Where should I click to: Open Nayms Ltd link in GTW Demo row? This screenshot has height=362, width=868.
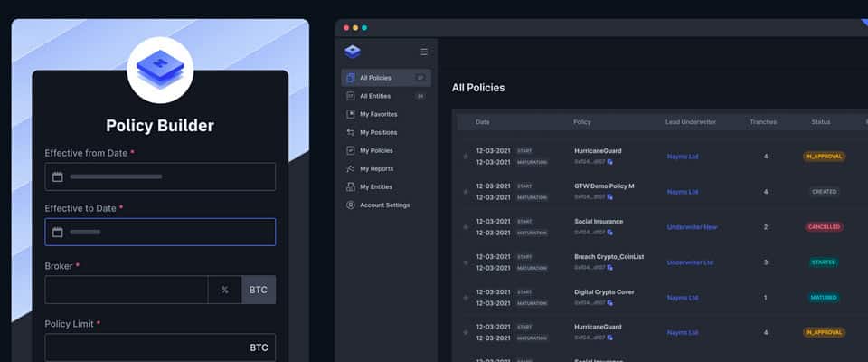(683, 192)
